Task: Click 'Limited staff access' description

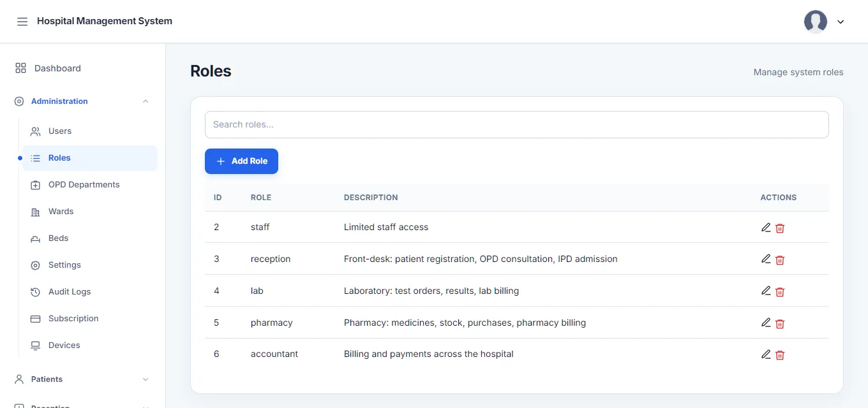Action: 386,227
